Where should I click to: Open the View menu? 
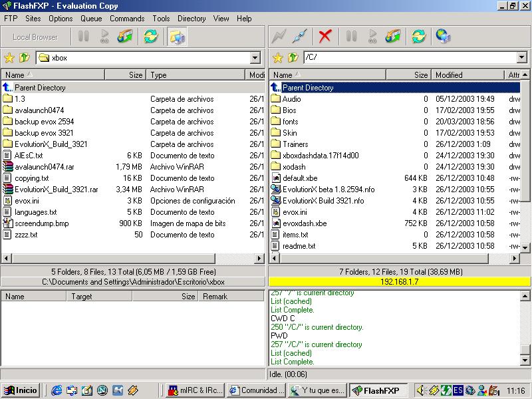[x=221, y=19]
